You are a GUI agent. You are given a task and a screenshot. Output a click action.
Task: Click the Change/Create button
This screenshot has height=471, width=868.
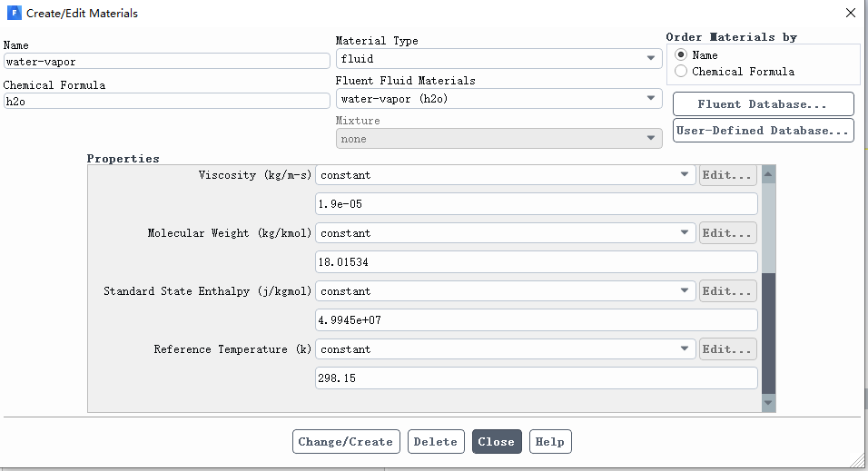click(346, 442)
